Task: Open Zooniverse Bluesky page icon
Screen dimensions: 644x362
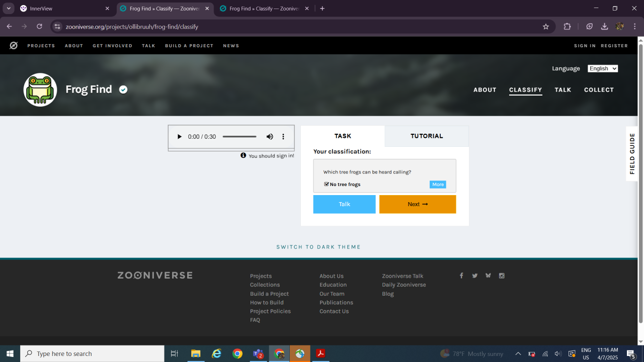Action: point(488,276)
